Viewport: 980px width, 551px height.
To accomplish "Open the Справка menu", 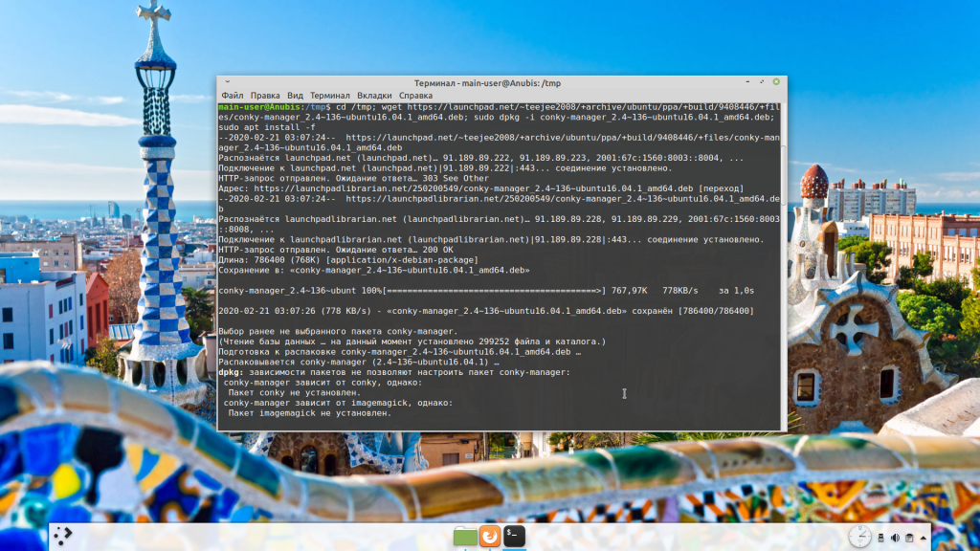I will 415,96.
